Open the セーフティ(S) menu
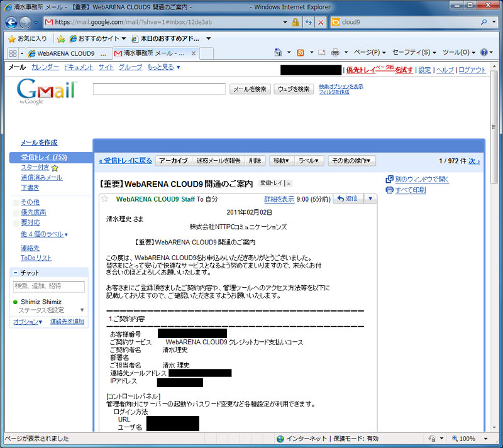This screenshot has height=448, width=503. (414, 52)
